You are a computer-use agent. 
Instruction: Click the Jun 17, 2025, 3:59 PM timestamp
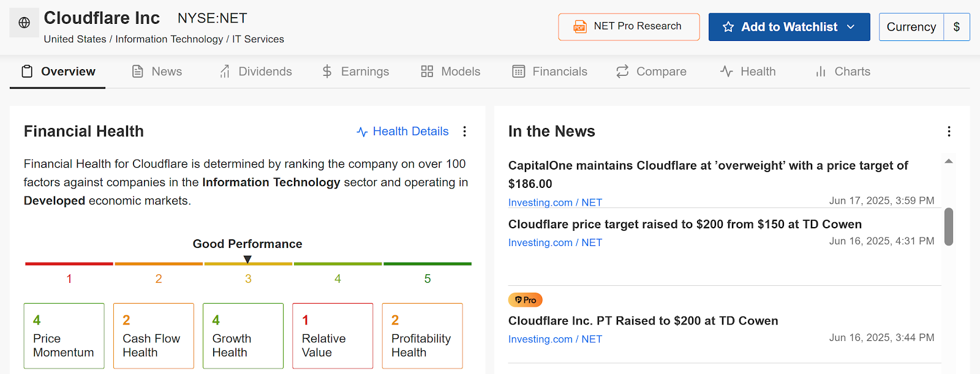[x=882, y=201]
